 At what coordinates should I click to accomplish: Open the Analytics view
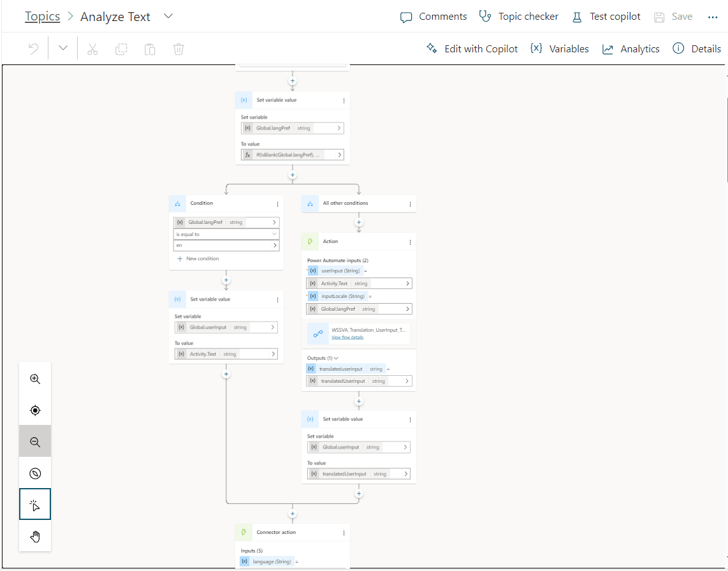coord(630,48)
